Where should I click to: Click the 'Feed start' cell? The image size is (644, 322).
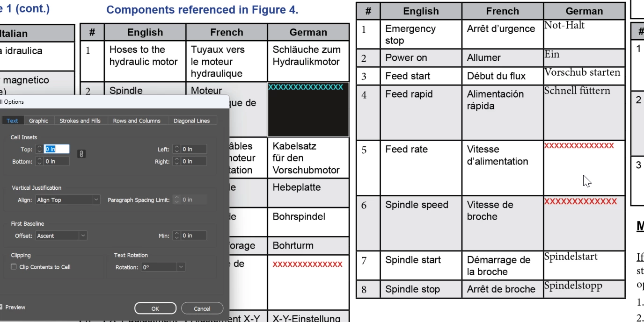[x=421, y=76]
